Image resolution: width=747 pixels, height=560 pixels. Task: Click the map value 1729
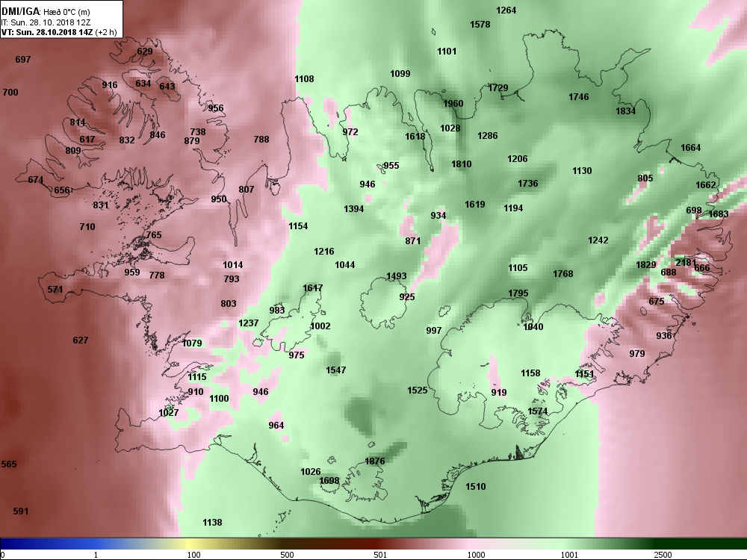pyautogui.click(x=498, y=88)
